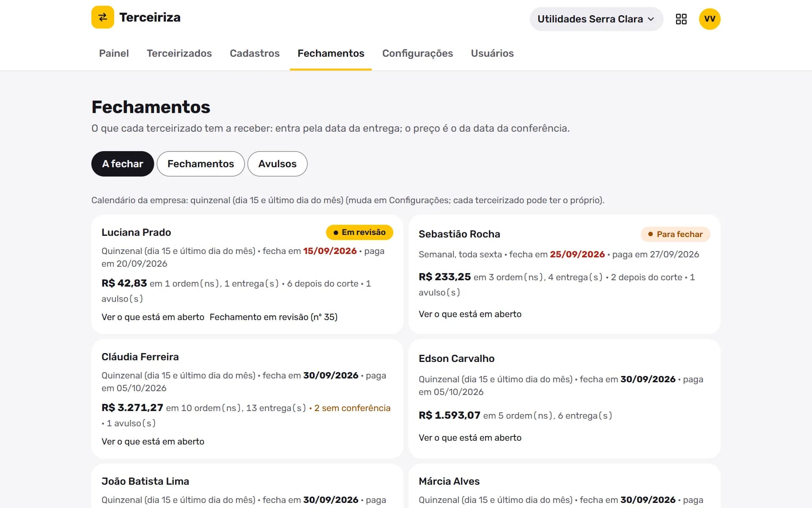812x508 pixels.
Task: Select the Avulsos filter pill
Action: (277, 164)
